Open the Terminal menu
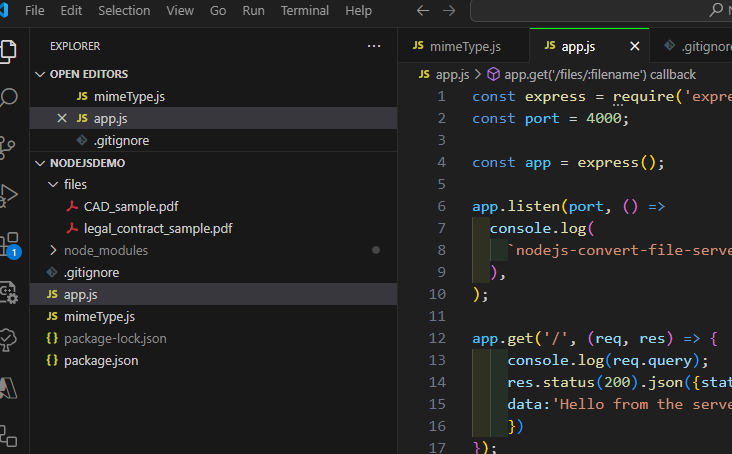 (x=304, y=11)
